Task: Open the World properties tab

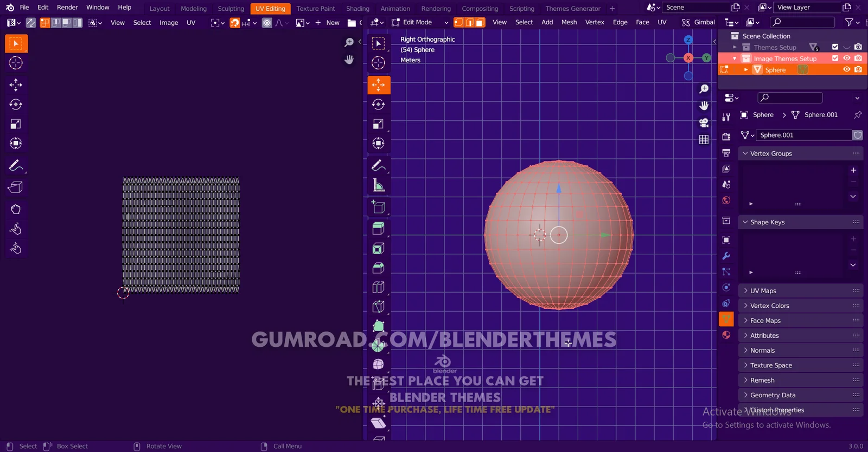Action: [726, 201]
